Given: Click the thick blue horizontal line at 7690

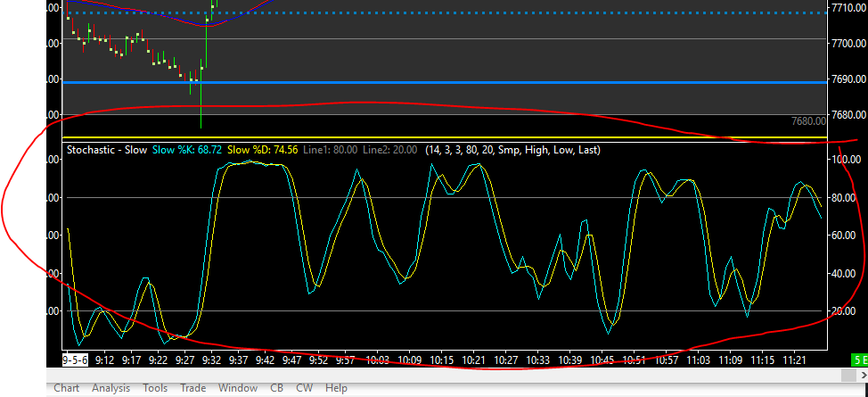Looking at the screenshot, I should (444, 83).
